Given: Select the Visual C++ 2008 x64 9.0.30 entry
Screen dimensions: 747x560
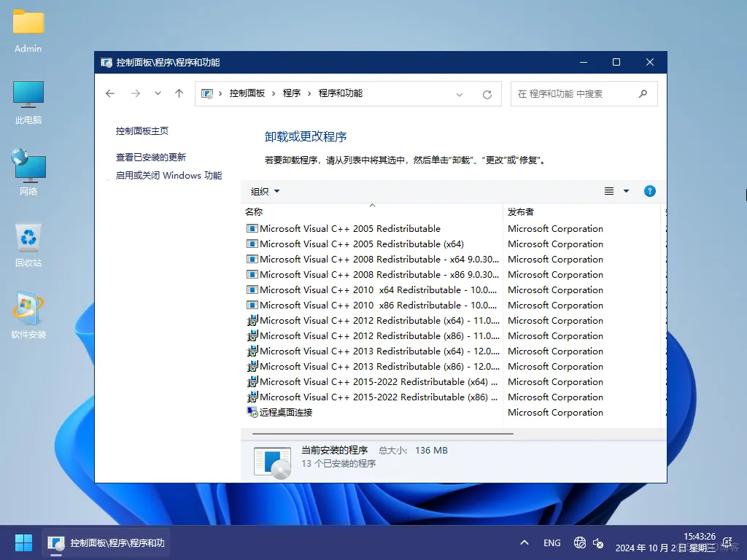Looking at the screenshot, I should point(372,259).
